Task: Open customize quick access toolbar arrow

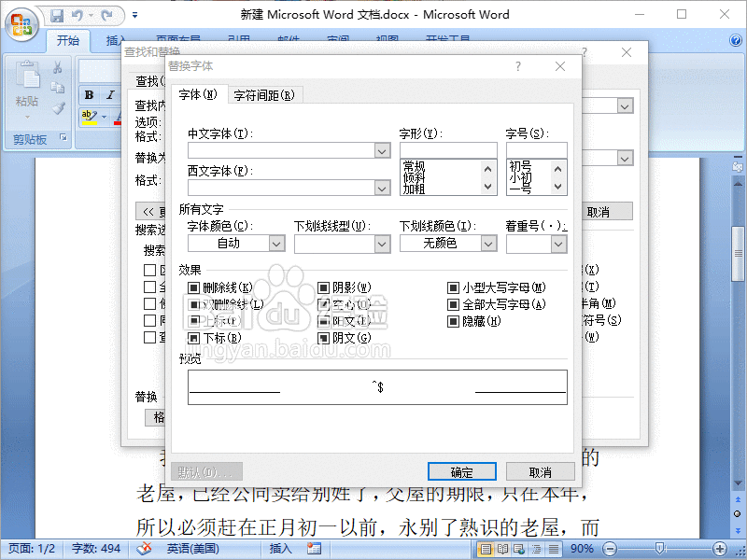Action: coord(134,15)
